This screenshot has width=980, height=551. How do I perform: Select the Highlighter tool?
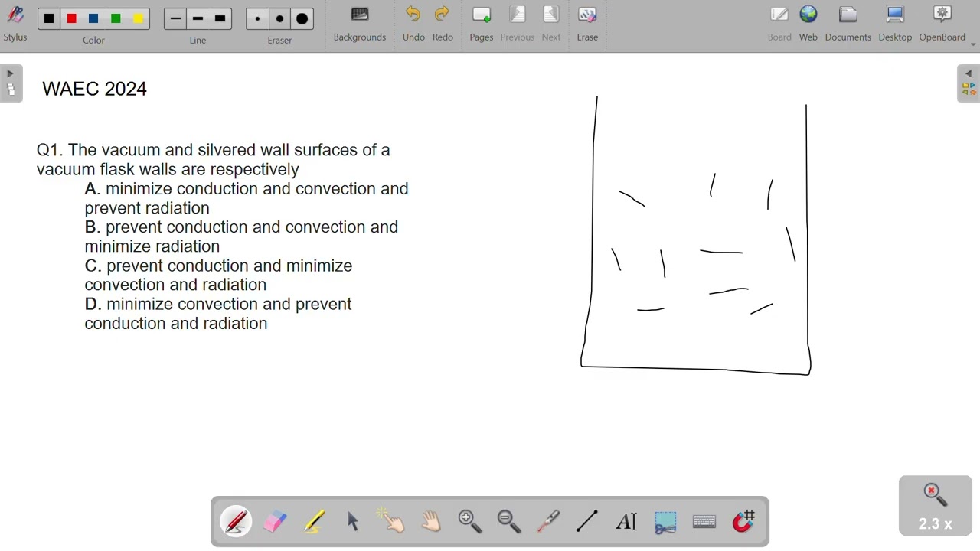[314, 522]
